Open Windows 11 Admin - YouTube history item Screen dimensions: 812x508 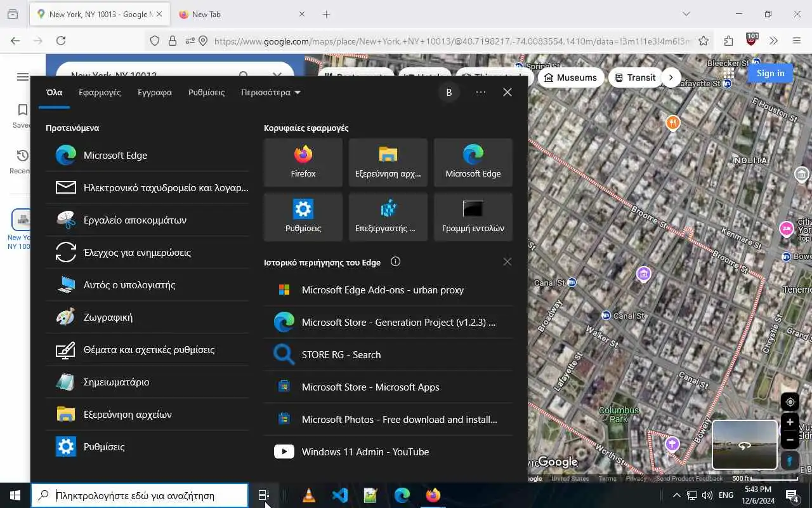click(388, 451)
